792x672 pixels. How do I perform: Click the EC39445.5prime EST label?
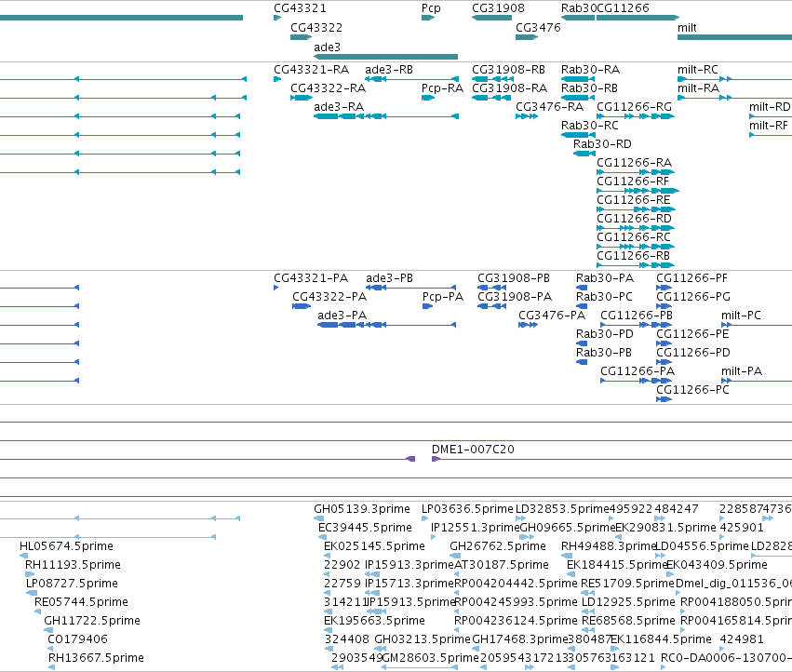point(365,528)
